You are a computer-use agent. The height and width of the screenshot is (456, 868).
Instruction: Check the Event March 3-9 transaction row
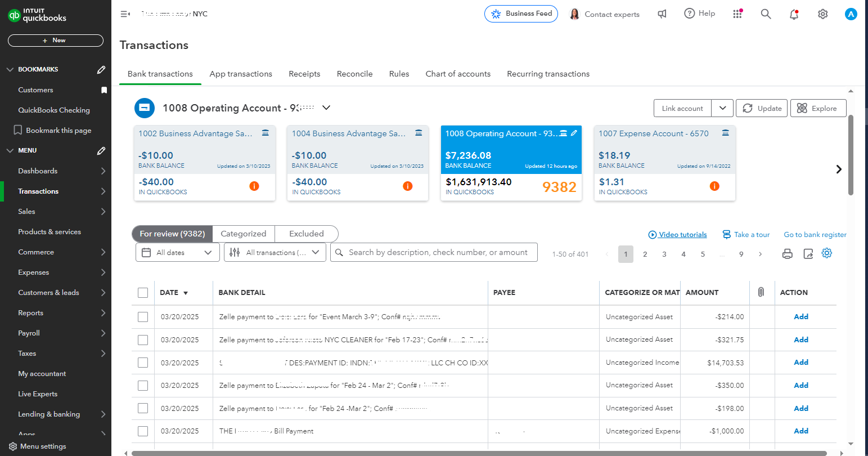[x=143, y=317]
